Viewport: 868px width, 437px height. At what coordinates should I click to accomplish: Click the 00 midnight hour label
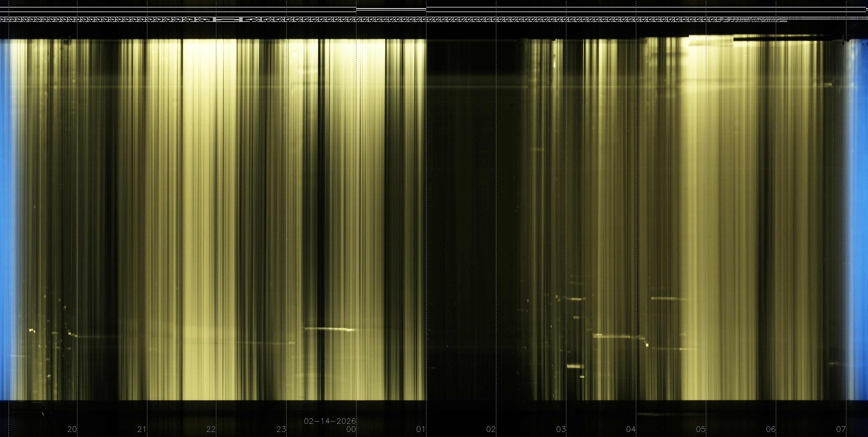pyautogui.click(x=351, y=429)
